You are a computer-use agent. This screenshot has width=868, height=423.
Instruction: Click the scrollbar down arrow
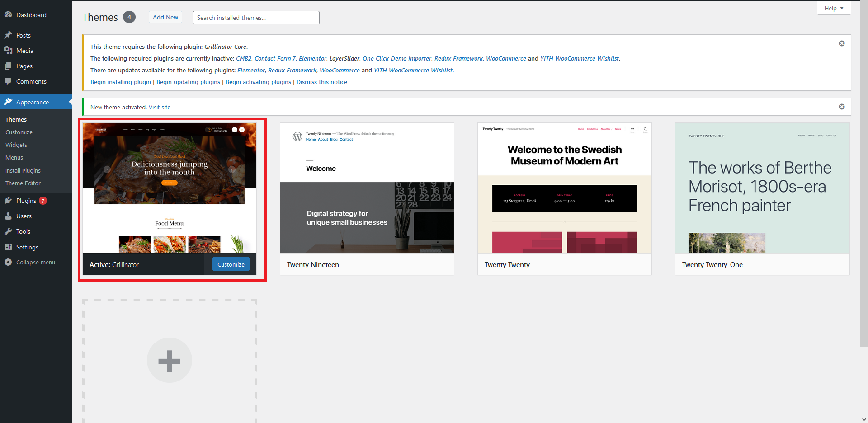864,419
